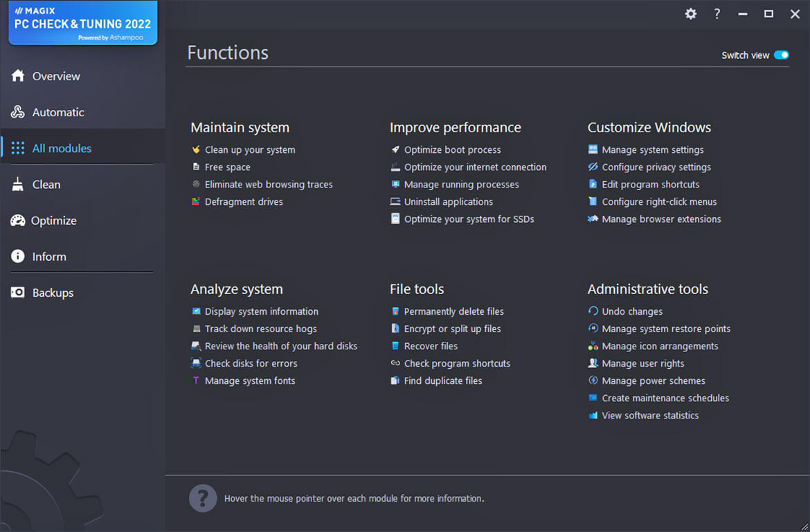Click the Configure privacy settings eye icon
This screenshot has height=532, width=810.
593,167
